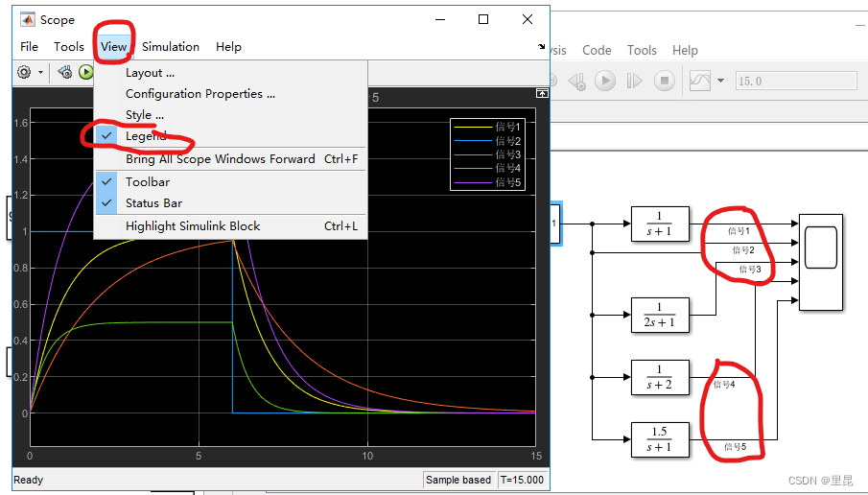
Task: Click the green Run button in Scope toolbar
Action: click(x=85, y=72)
